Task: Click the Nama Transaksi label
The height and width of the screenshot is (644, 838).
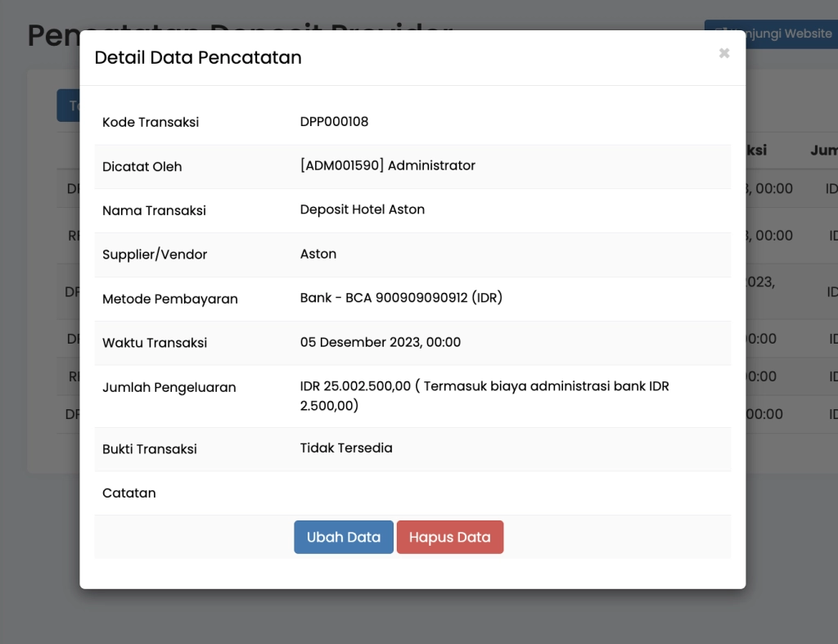Action: [154, 211]
